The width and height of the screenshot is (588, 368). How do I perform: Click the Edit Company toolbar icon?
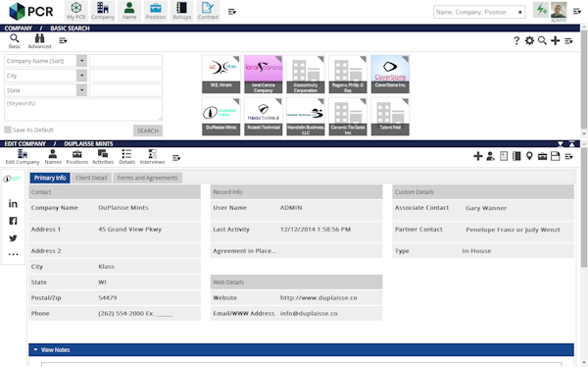pos(23,157)
